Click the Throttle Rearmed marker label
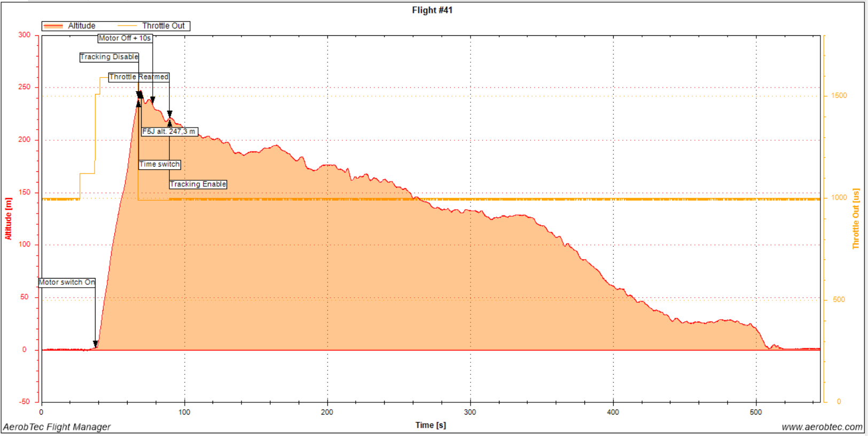868x436 pixels. pos(139,77)
